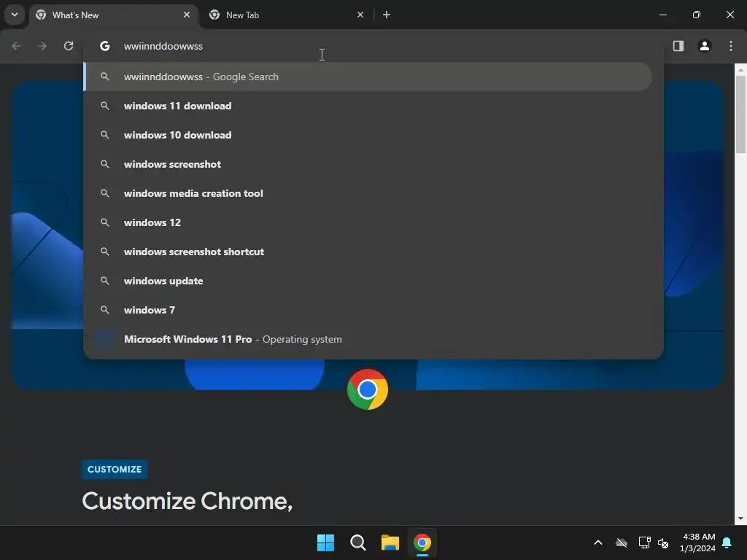
Task: Click the page vertical scrollbar thumb
Action: coord(740,114)
